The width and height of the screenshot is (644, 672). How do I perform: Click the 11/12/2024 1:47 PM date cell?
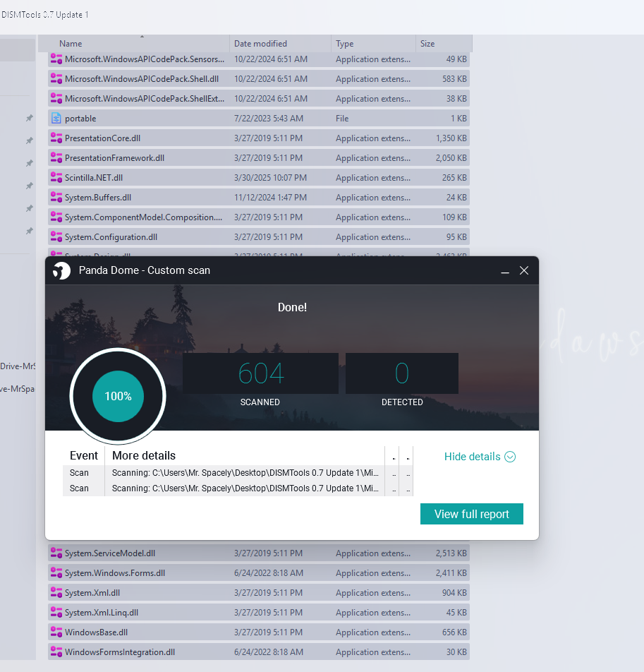(x=270, y=198)
